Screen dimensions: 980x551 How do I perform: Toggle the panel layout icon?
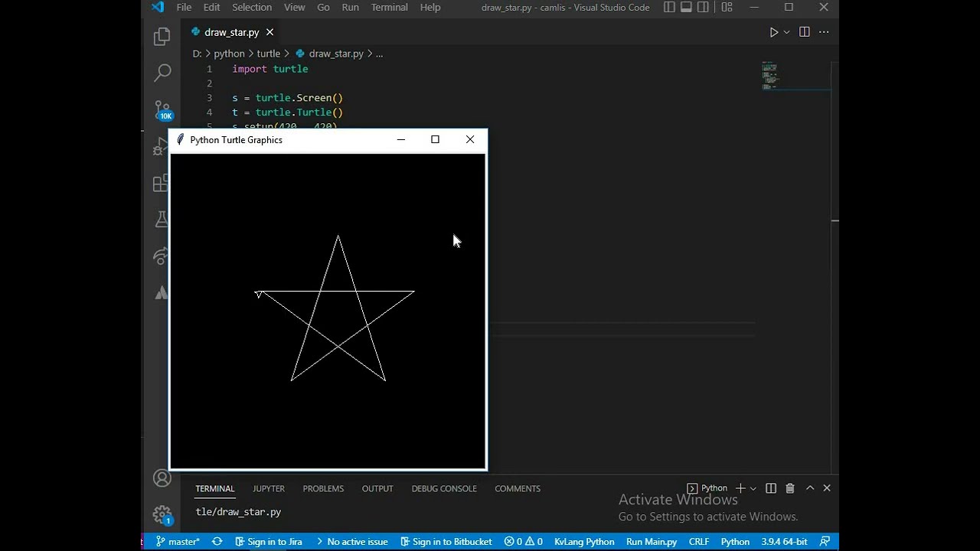tap(686, 7)
